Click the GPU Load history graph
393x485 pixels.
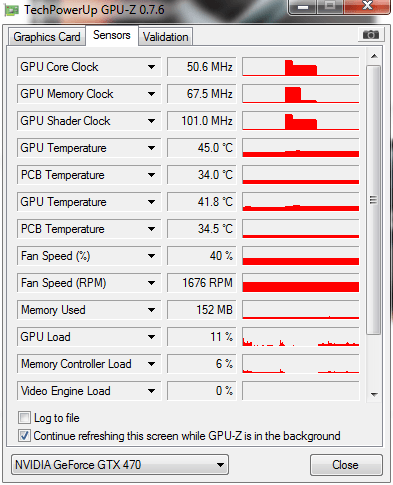(x=301, y=337)
